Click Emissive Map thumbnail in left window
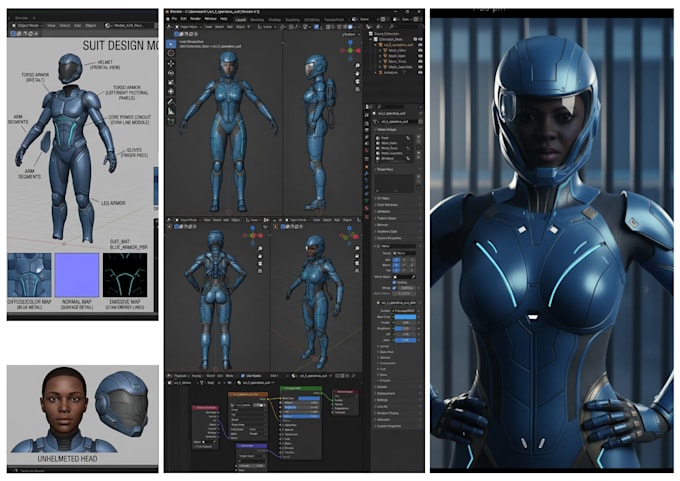The width and height of the screenshot is (680, 481). coord(125,275)
